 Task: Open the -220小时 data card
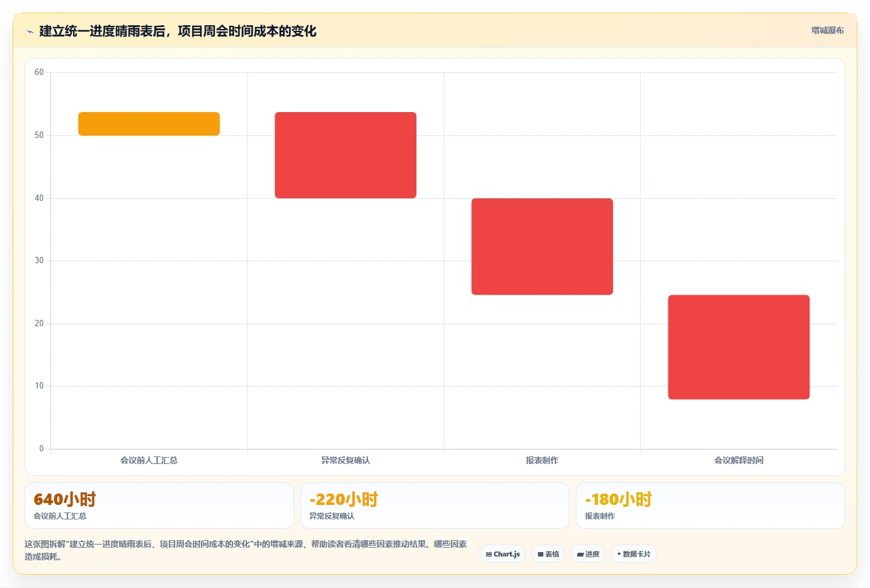(435, 506)
